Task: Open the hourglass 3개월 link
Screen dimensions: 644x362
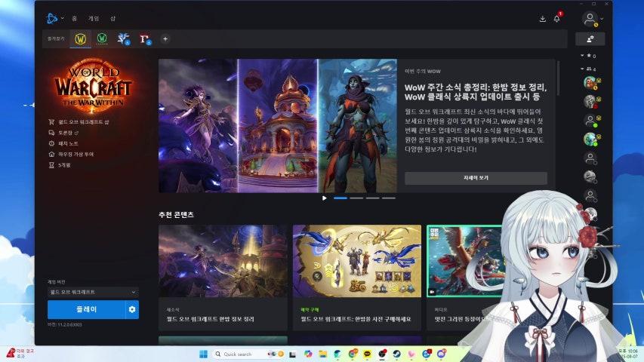Action: tap(60, 165)
